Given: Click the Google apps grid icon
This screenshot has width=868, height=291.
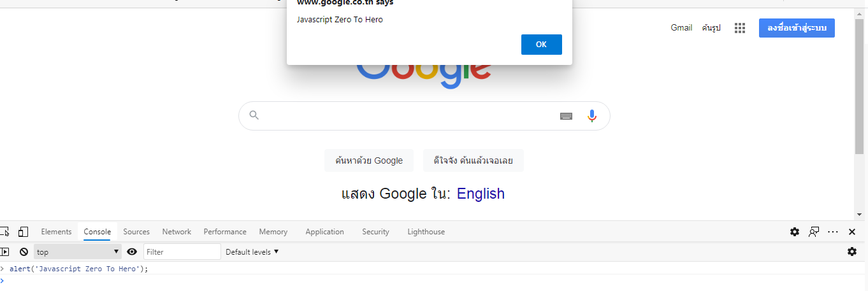Looking at the screenshot, I should click(740, 28).
